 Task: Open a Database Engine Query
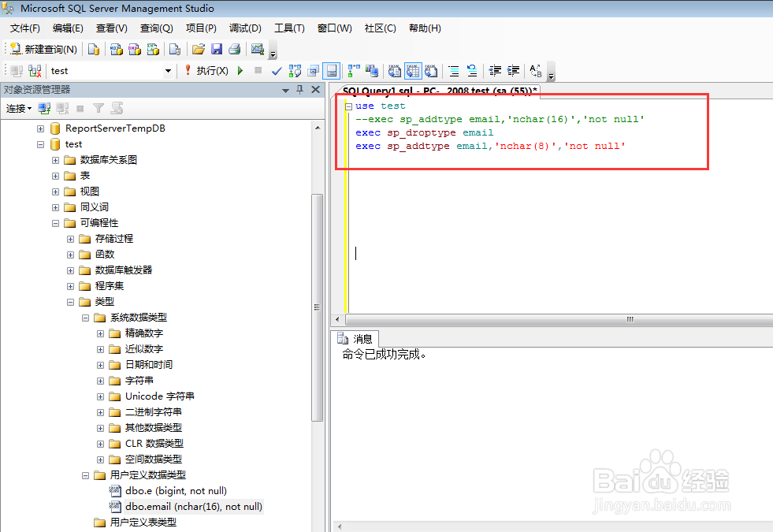[93, 49]
